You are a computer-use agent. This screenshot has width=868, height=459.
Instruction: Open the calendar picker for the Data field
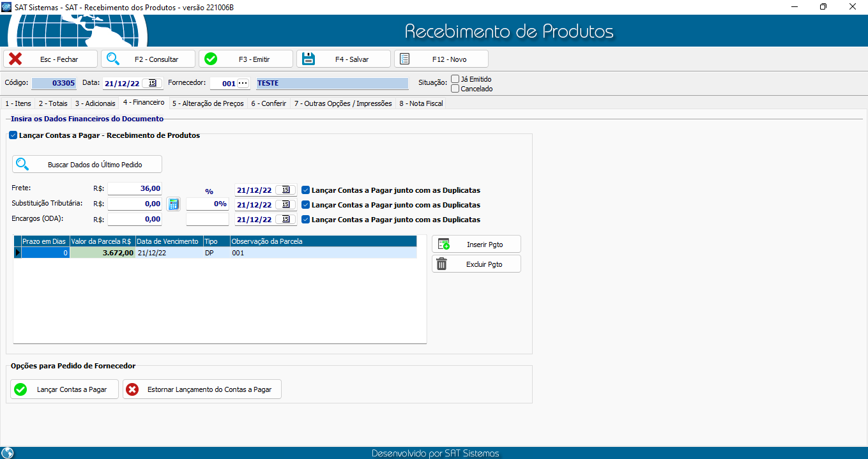[153, 83]
